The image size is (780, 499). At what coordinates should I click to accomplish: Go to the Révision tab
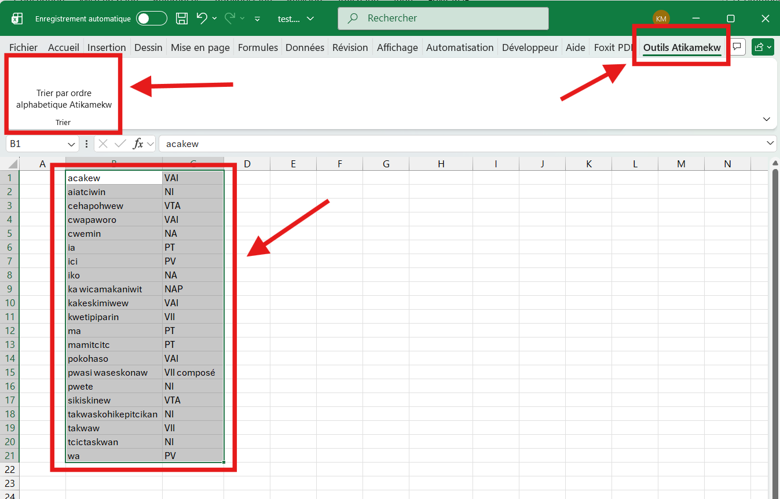[350, 48]
